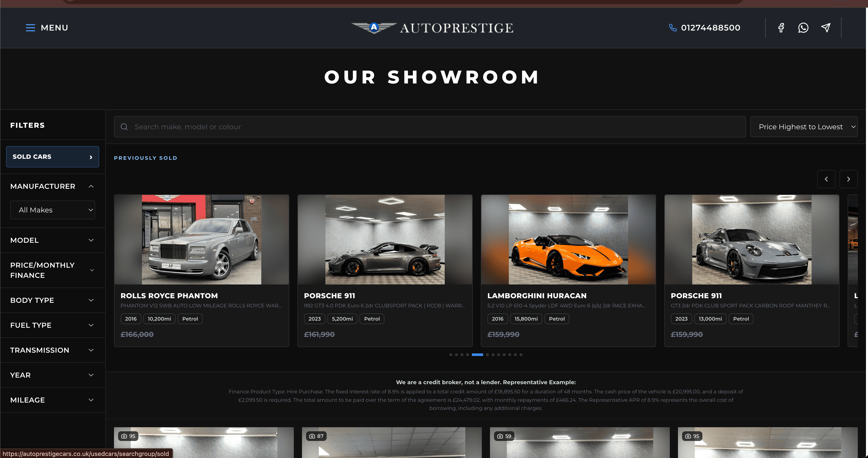
Task: Click the paper-plane send message icon
Action: click(x=826, y=28)
